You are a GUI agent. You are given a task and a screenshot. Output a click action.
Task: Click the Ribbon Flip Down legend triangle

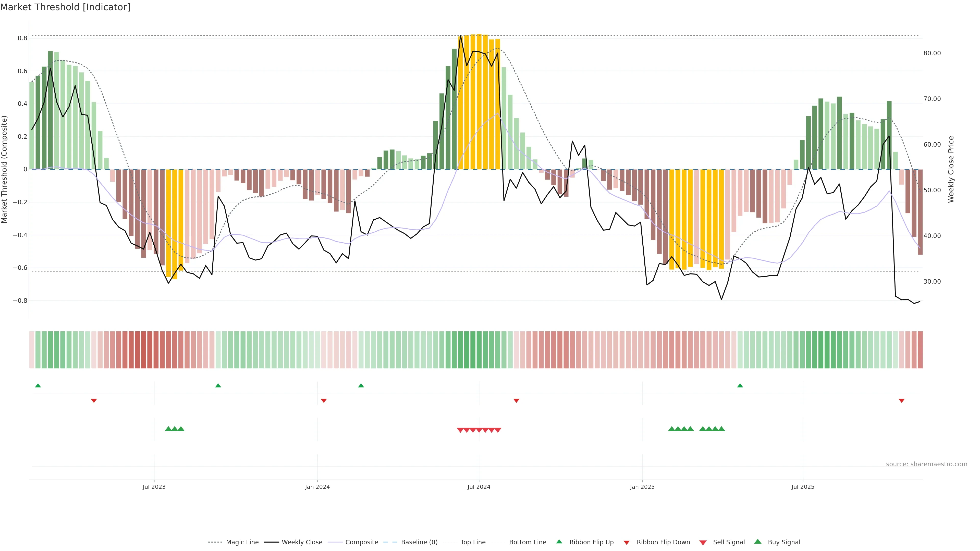[627, 543]
